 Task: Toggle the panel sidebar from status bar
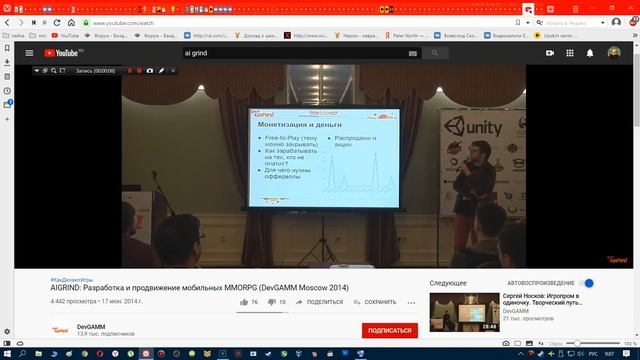click(x=7, y=344)
